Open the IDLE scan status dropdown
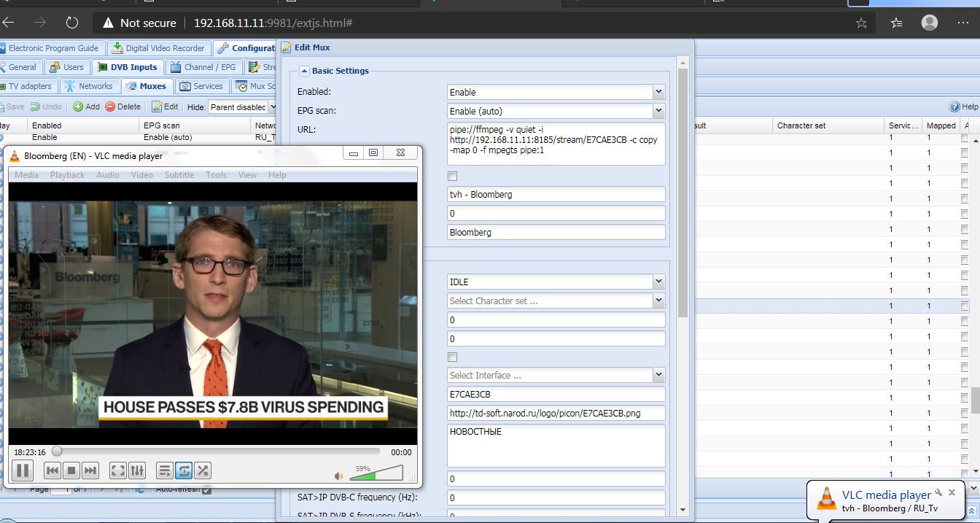980x523 pixels. tap(658, 282)
